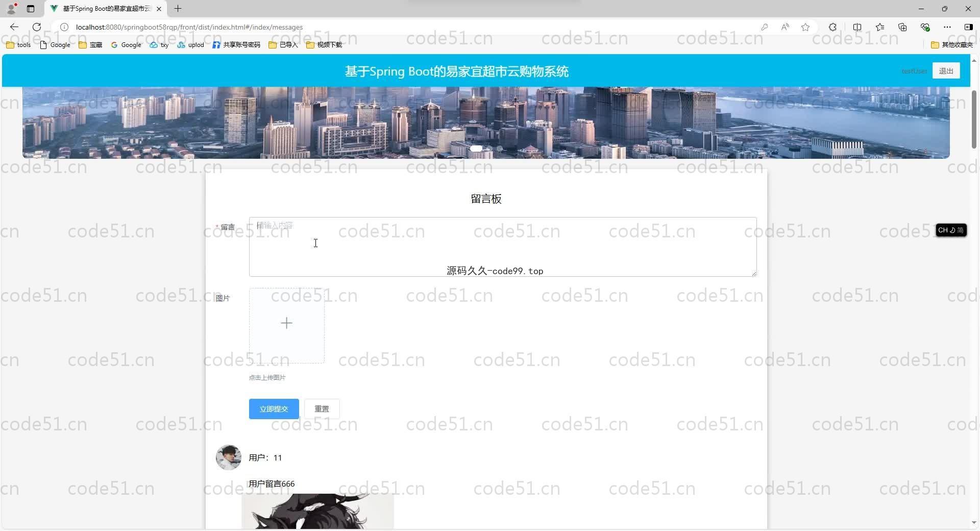Open the collections icon
The width and height of the screenshot is (980, 531).
point(902,27)
